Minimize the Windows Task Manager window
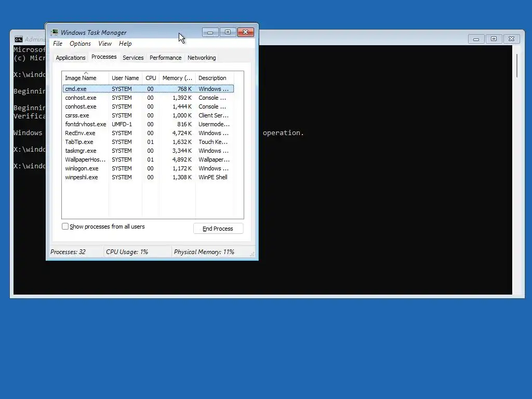Viewport: 532px width, 399px height. tap(210, 32)
